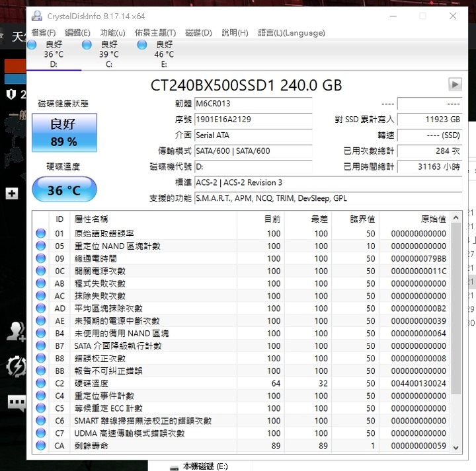
Task: Click the status icon for attribute 01
Action: (41, 233)
